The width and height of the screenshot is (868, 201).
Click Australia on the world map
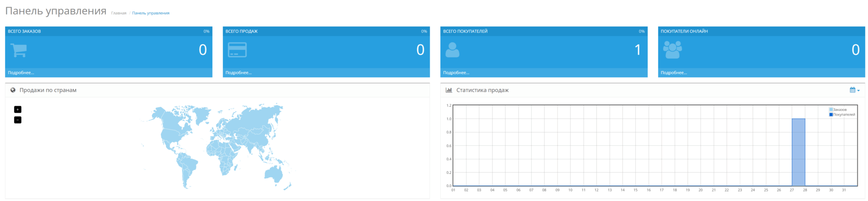click(x=274, y=173)
